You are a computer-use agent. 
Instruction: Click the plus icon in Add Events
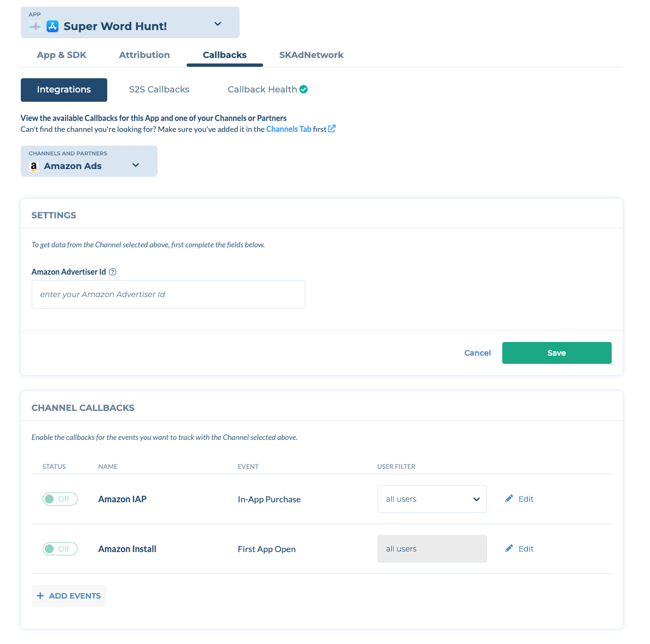click(40, 596)
